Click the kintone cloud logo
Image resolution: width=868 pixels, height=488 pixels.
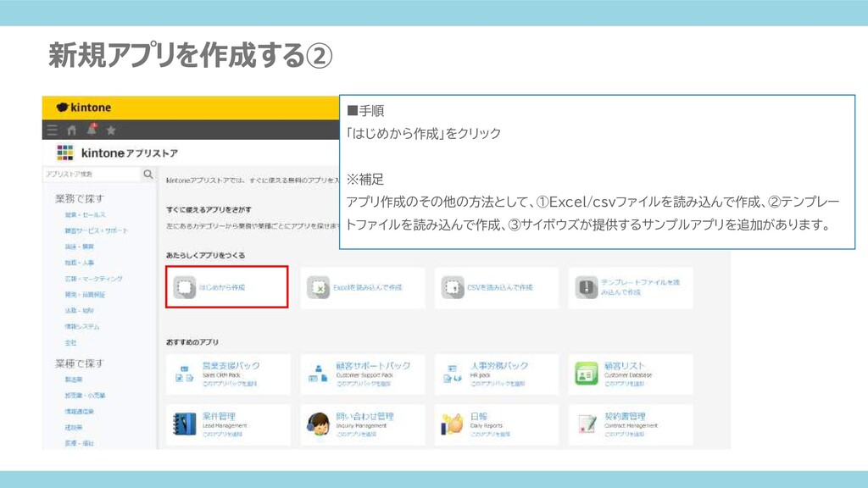pyautogui.click(x=62, y=108)
